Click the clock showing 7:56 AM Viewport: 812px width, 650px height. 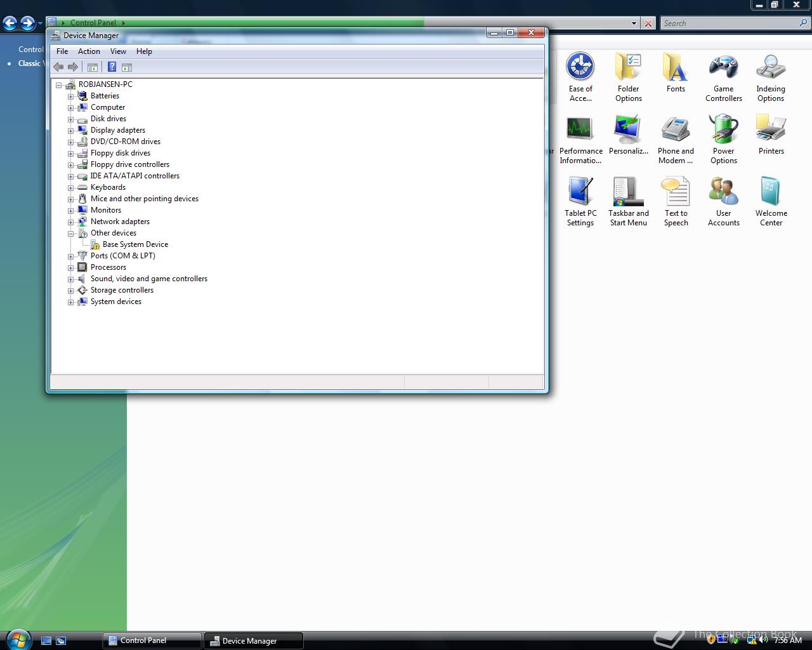point(788,640)
